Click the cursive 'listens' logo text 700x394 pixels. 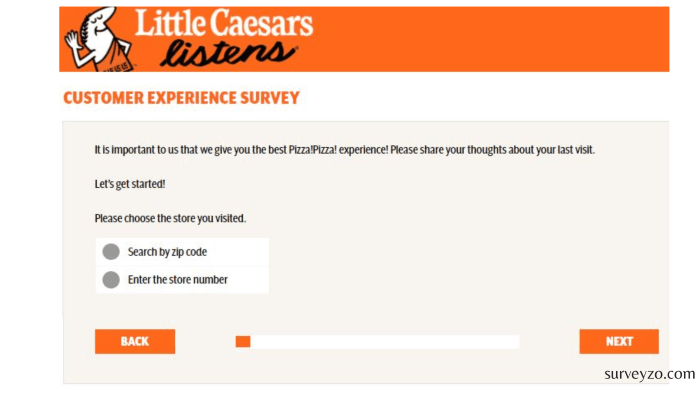coord(228,54)
